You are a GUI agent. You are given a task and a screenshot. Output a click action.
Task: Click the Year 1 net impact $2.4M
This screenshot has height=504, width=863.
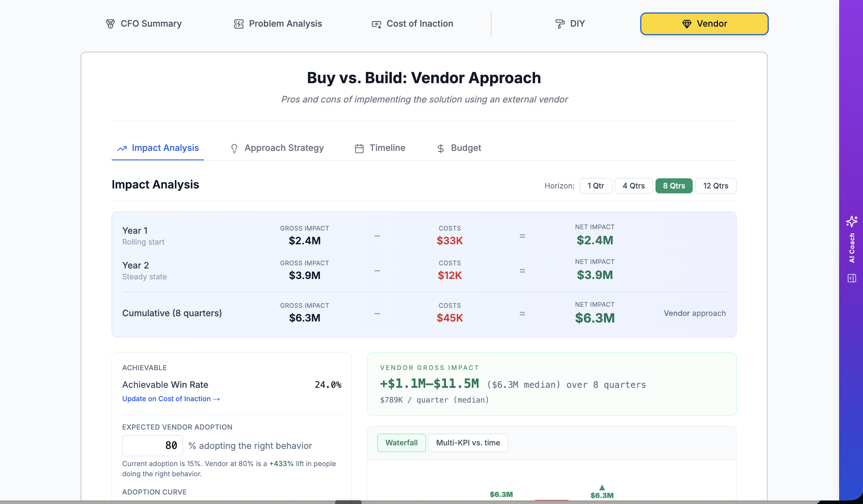tap(595, 240)
